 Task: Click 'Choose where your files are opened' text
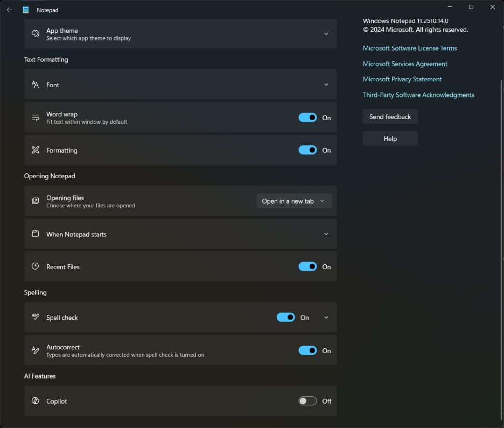coord(90,205)
